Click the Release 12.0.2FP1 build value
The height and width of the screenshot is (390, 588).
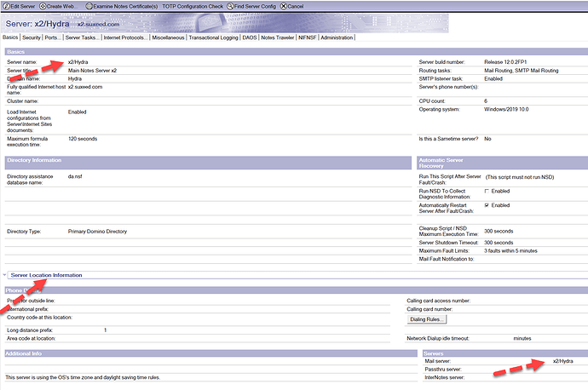pos(505,62)
